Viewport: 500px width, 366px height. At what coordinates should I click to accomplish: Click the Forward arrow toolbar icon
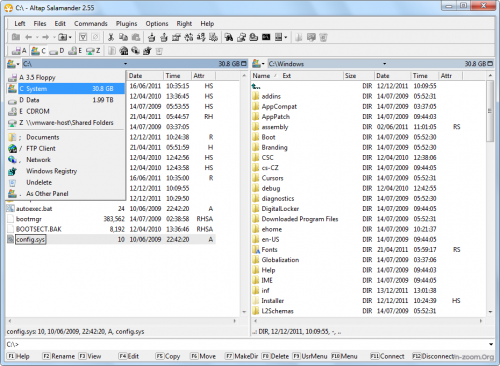click(46, 37)
